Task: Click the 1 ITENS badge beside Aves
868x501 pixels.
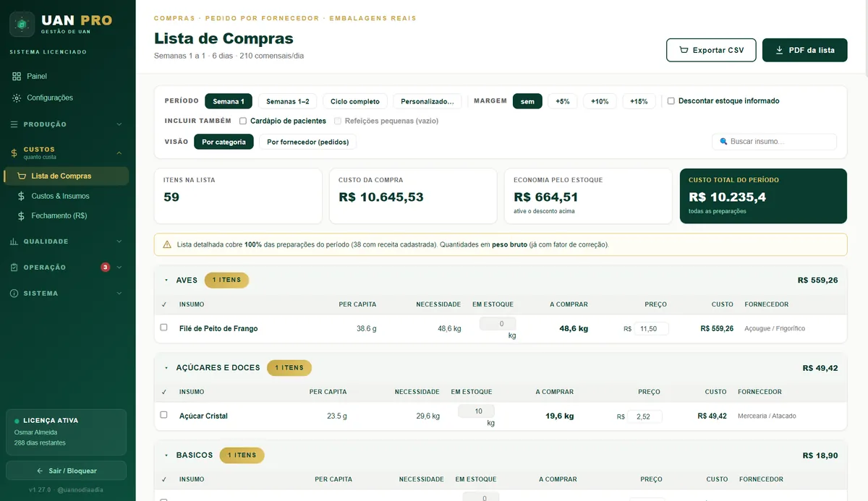Action: (226, 280)
